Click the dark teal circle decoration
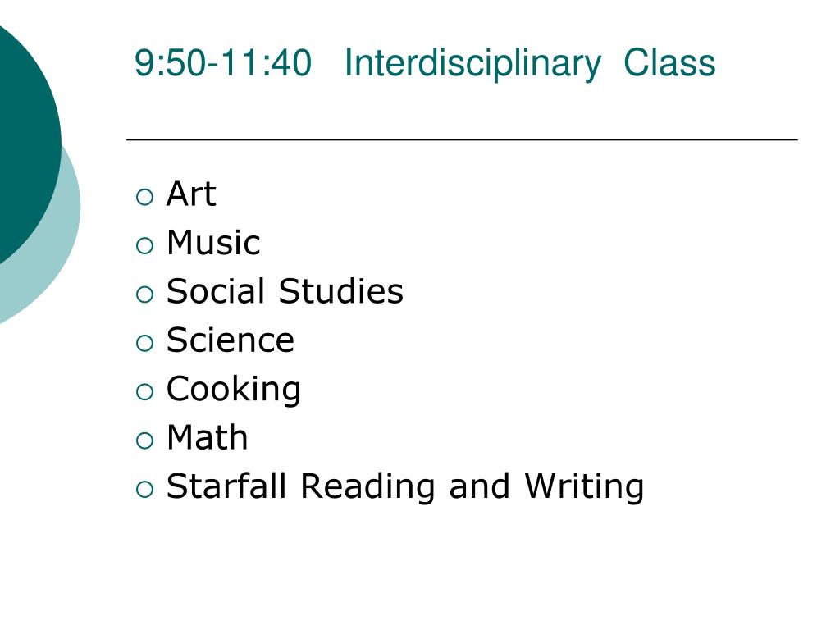The height and width of the screenshot is (630, 840). coord(27,139)
